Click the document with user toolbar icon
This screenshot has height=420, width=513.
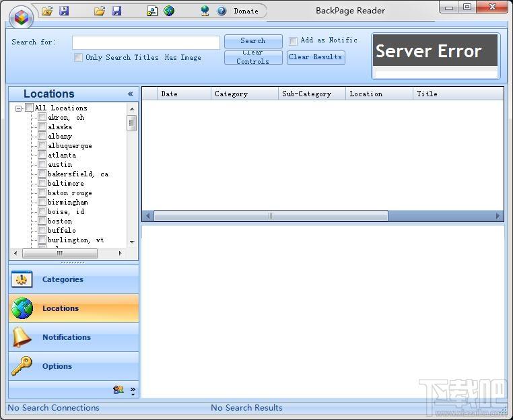coord(151,11)
